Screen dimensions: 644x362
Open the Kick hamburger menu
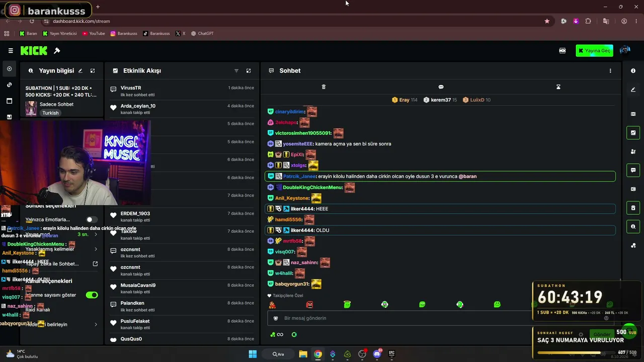point(11,51)
